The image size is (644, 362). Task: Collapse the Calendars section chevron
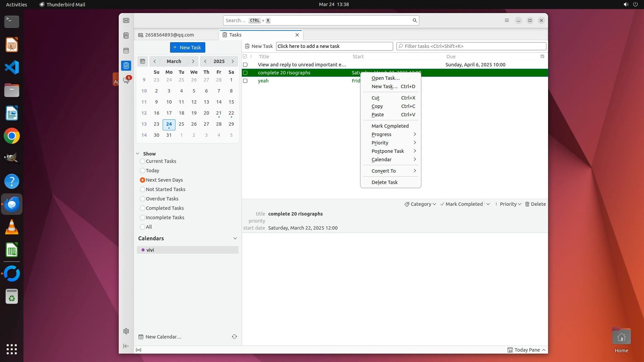[235, 238]
